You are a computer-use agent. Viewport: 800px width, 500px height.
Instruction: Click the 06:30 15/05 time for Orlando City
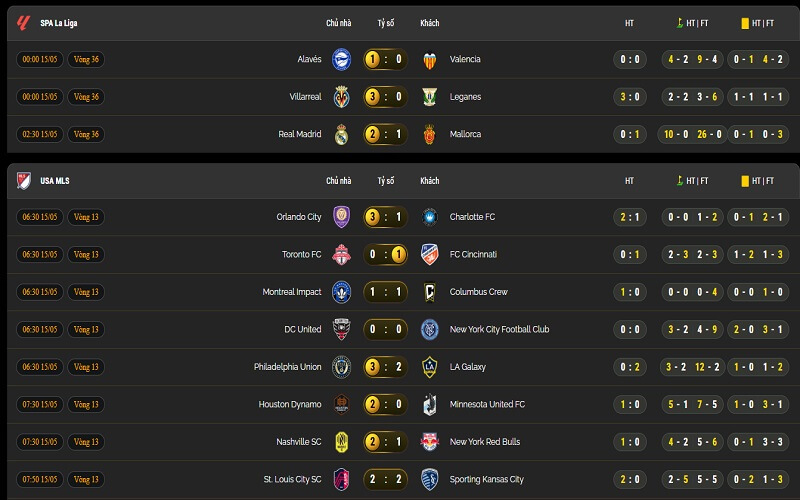pyautogui.click(x=40, y=217)
